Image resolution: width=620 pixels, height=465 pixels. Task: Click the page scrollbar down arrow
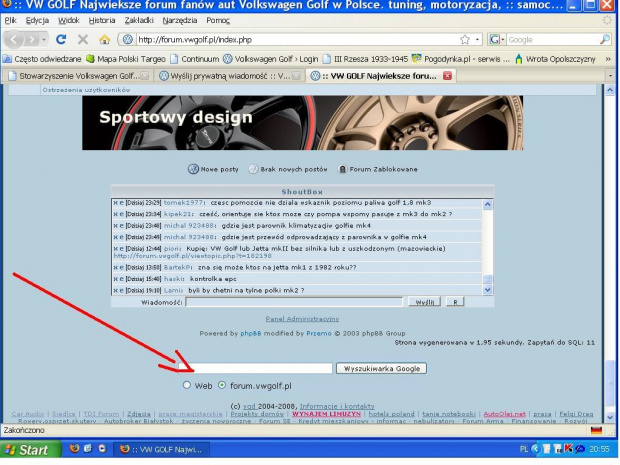click(x=610, y=417)
